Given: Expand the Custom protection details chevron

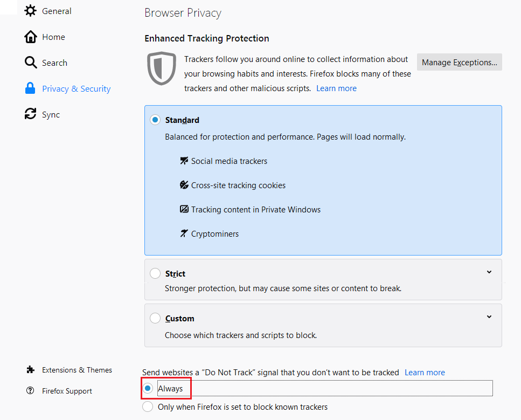Looking at the screenshot, I should pyautogui.click(x=489, y=316).
